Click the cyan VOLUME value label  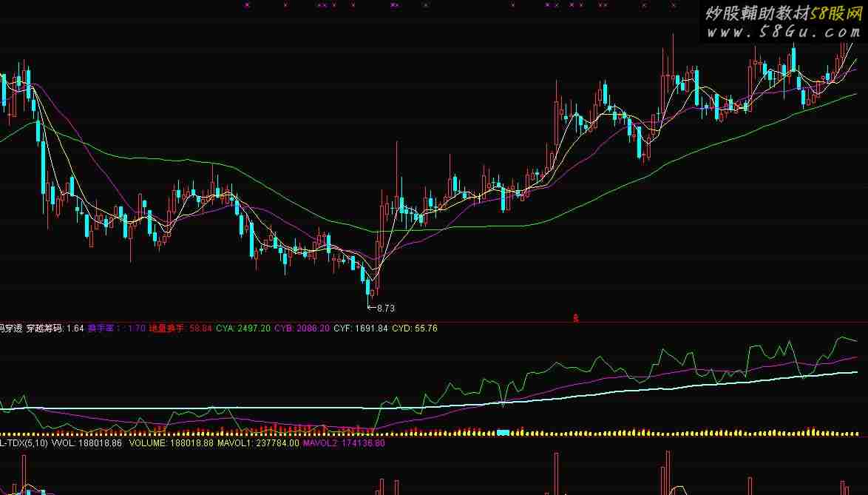171,443
